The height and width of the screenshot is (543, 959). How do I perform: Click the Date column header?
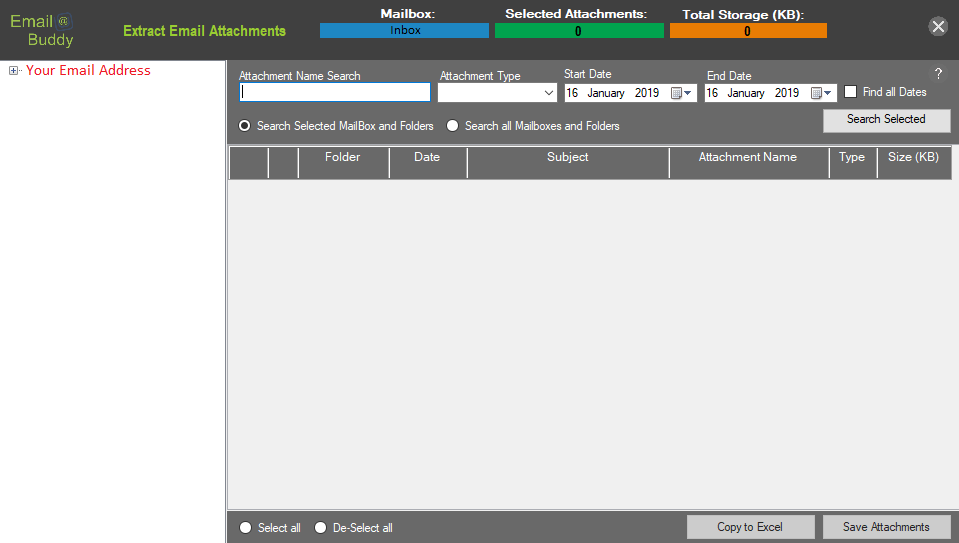[428, 162]
